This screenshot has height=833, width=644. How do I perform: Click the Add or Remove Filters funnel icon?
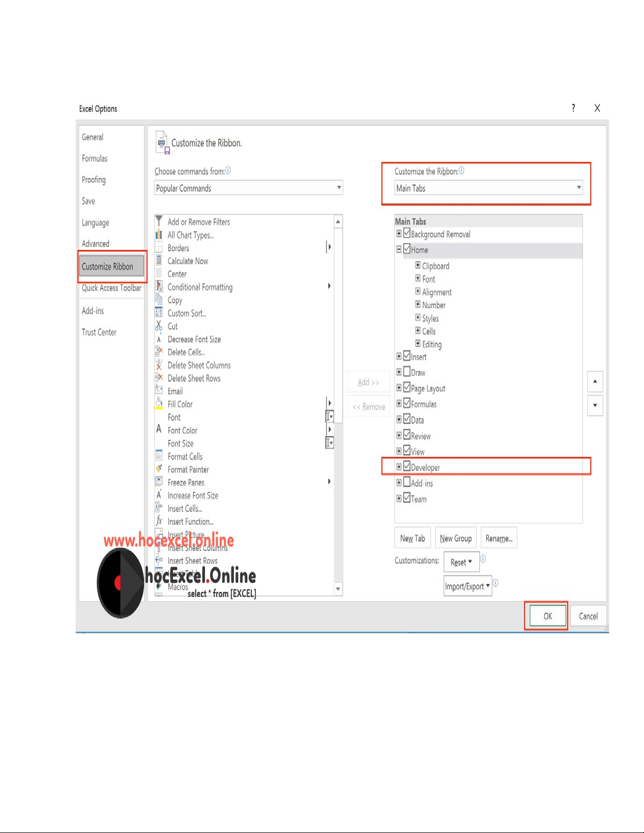[159, 222]
